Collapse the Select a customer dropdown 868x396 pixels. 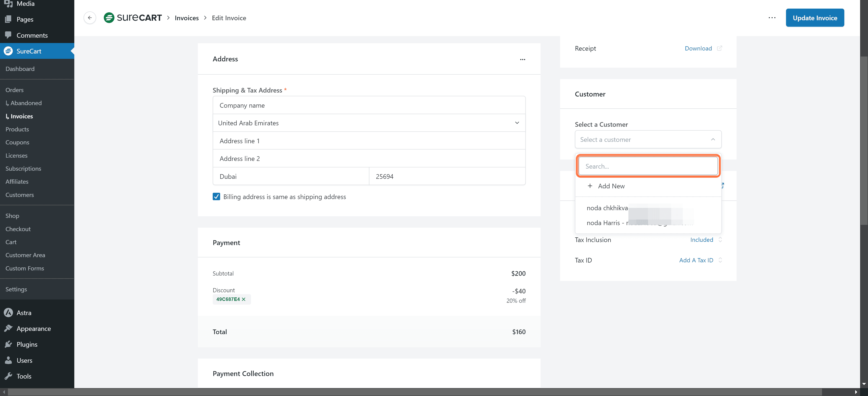(x=713, y=140)
